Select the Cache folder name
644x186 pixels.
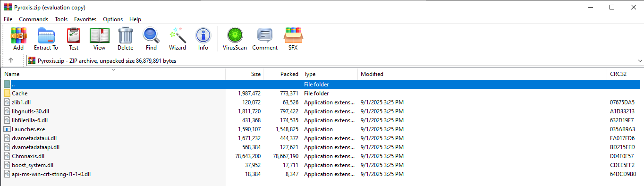pyautogui.click(x=19, y=93)
